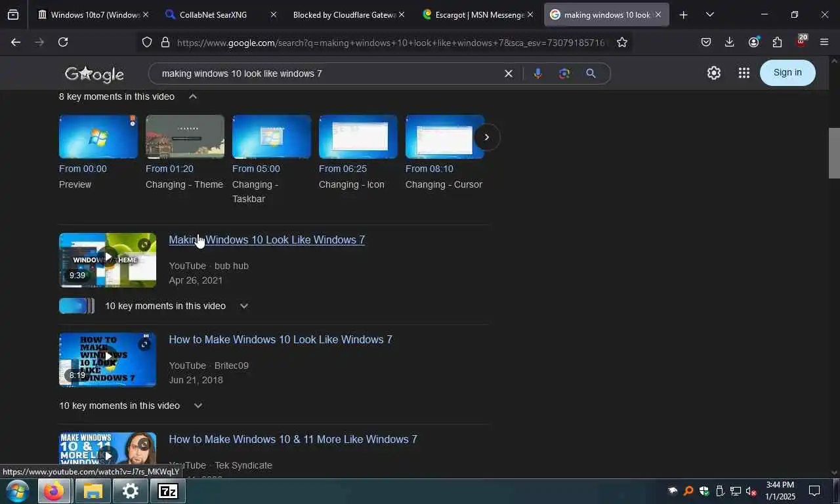The height and width of the screenshot is (504, 840).
Task: Reload the current Google search page
Action: click(63, 42)
